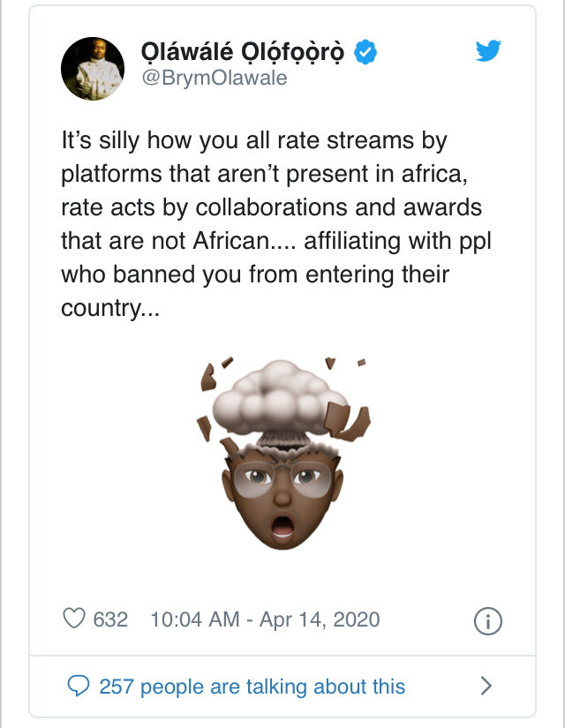Open the tweet info icon

[488, 619]
